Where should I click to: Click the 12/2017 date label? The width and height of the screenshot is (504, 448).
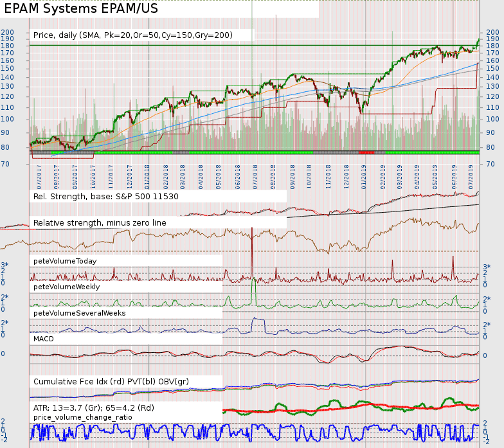[130, 177]
